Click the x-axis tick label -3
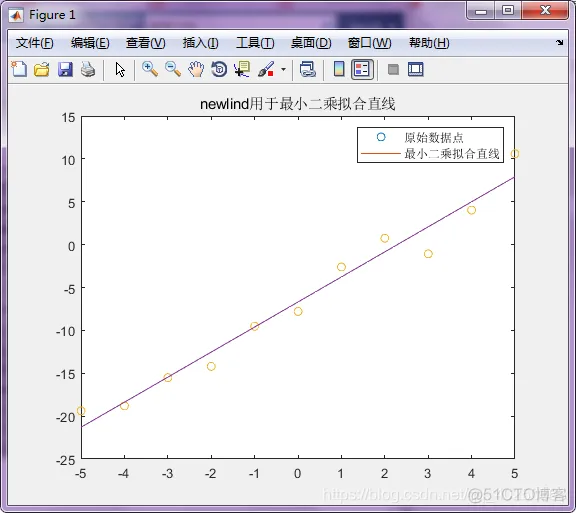 pyautogui.click(x=168, y=474)
